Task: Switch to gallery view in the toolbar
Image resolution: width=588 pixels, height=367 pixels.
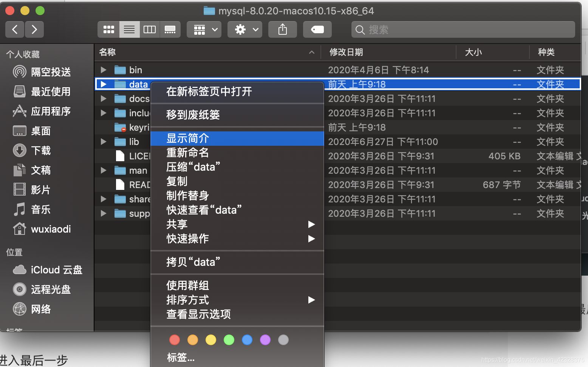Action: (170, 29)
